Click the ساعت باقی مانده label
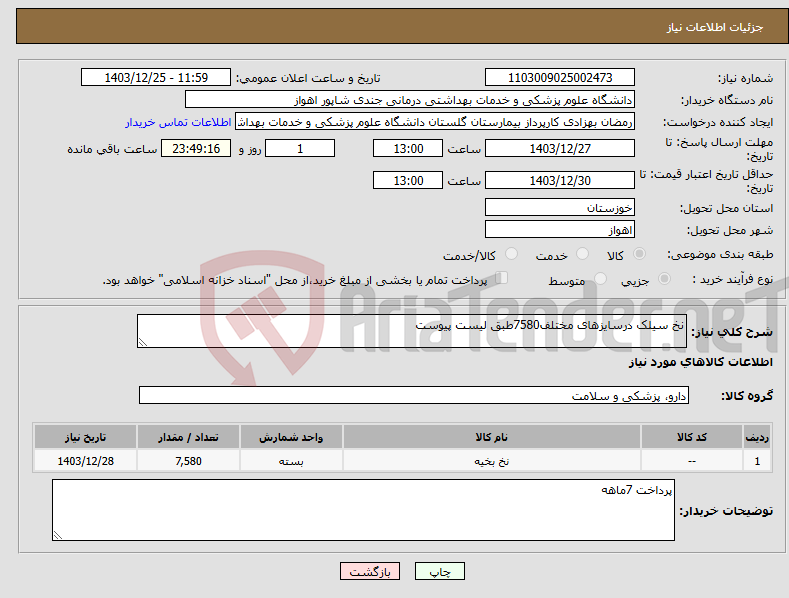Viewport: 789px width, 598px height. [112, 150]
